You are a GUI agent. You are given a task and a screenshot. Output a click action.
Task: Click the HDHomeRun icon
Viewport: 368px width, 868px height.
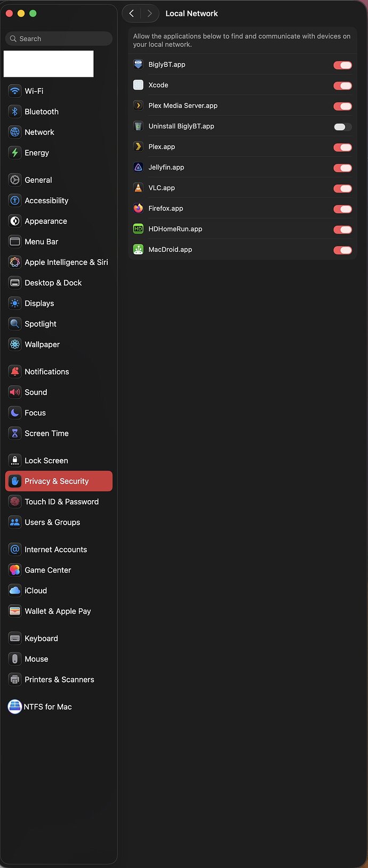pos(138,229)
